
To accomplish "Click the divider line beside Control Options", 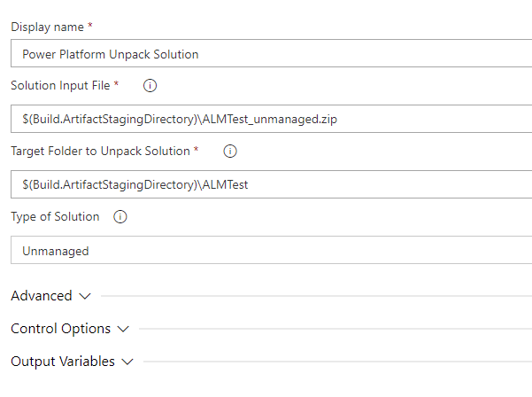I will click(x=335, y=329).
